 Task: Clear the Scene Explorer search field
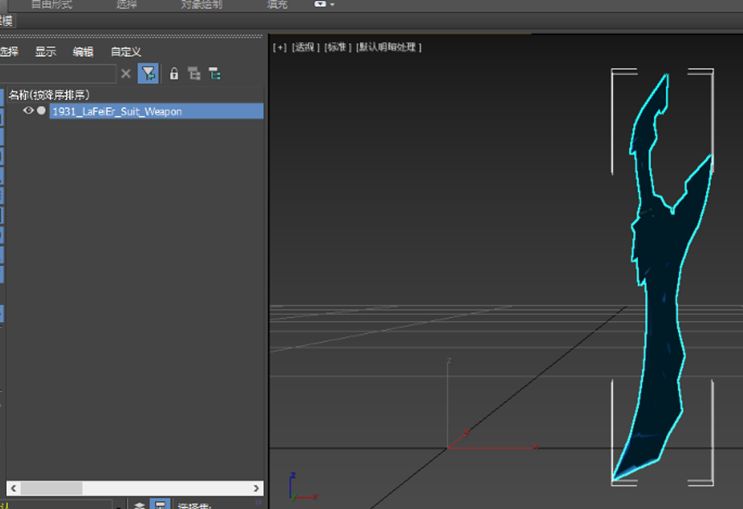pyautogui.click(x=126, y=73)
